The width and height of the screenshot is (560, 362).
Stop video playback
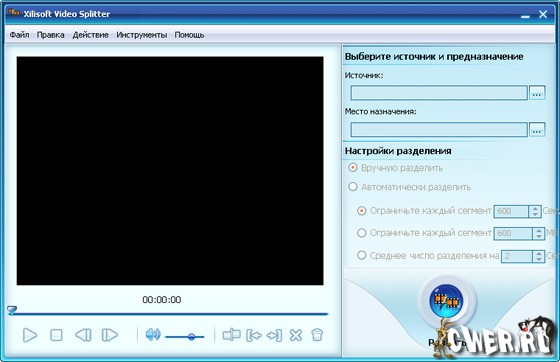[x=56, y=335]
